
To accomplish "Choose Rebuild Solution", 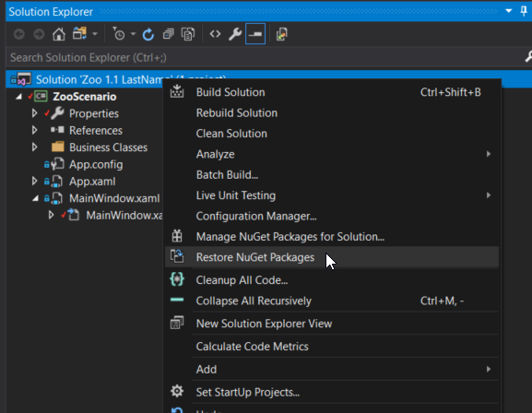I will click(x=332, y=113).
